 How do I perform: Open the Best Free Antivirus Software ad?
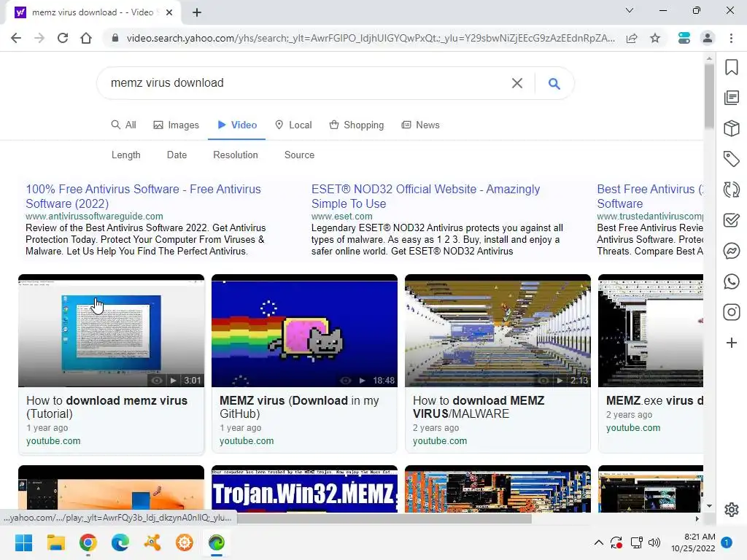coord(650,196)
